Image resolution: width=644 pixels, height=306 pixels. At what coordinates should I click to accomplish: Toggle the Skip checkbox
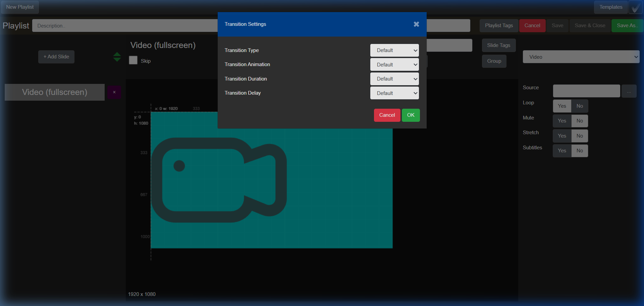(133, 60)
